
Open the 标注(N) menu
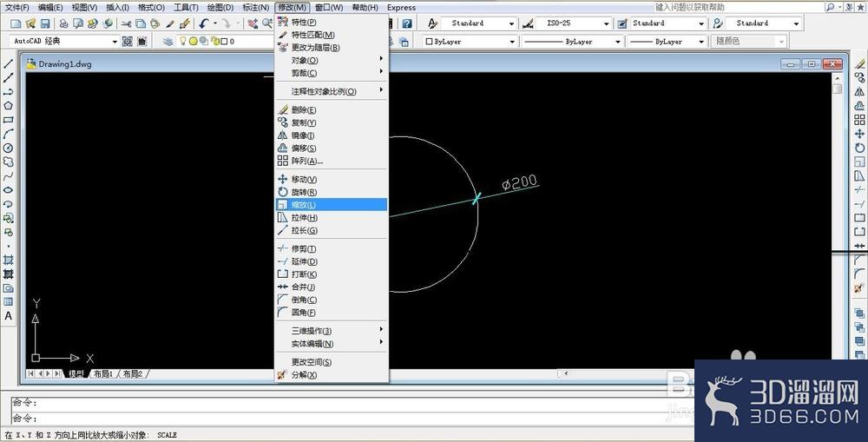256,7
